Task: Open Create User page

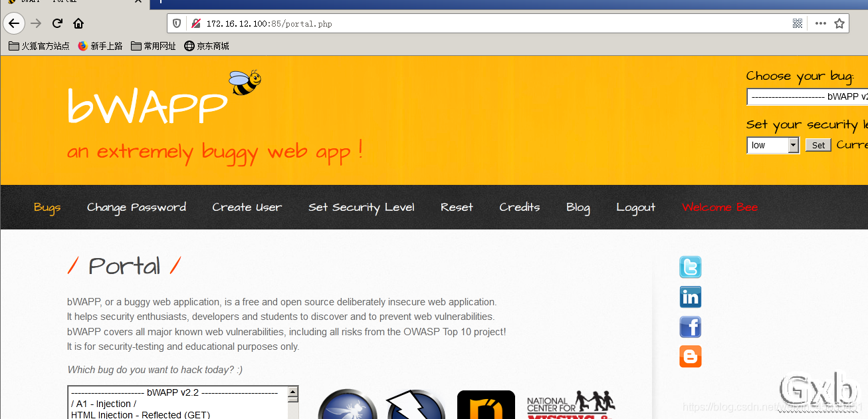Action: click(247, 208)
